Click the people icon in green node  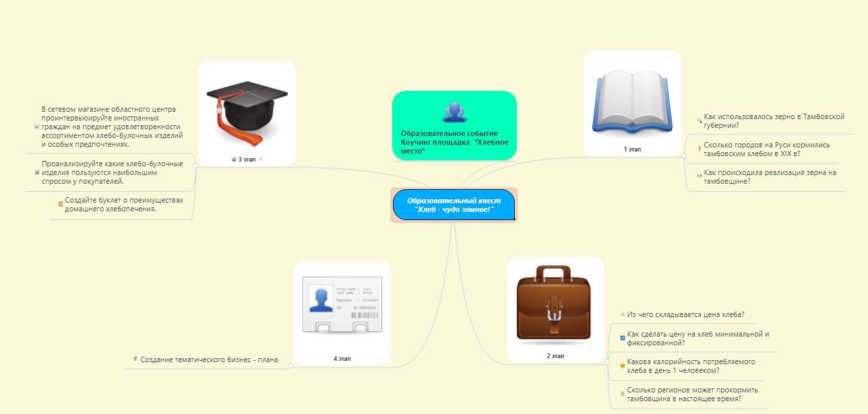click(x=454, y=111)
